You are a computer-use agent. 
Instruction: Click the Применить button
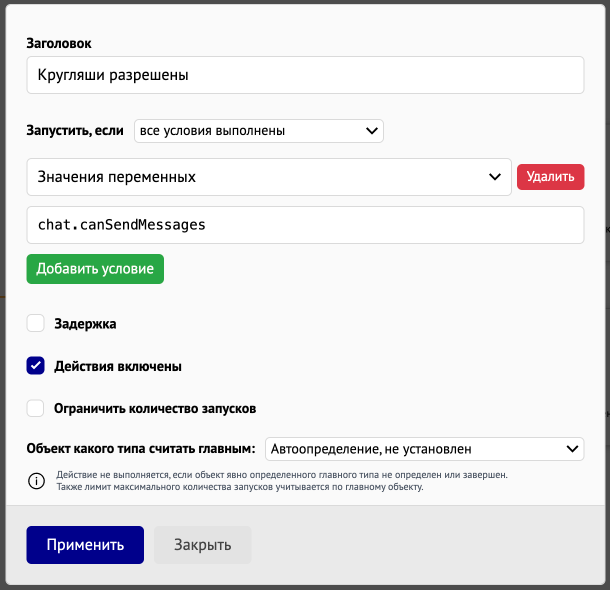pyautogui.click(x=85, y=545)
